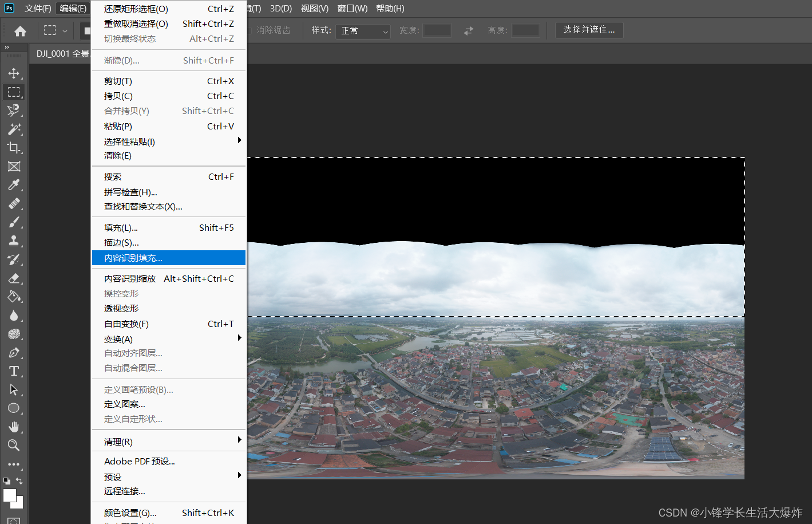Image resolution: width=812 pixels, height=524 pixels.
Task: Open the 帮助(H) menu
Action: pyautogui.click(x=390, y=8)
